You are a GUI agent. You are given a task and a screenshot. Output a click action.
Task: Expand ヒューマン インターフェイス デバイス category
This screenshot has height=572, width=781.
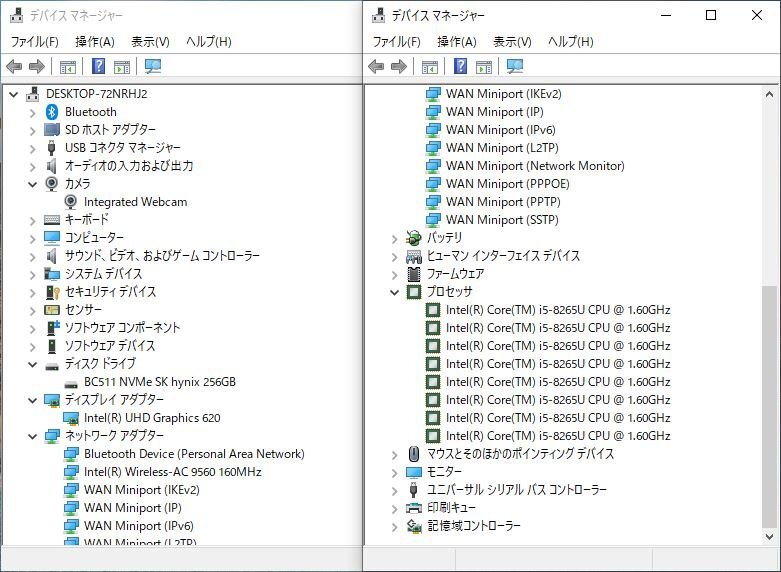click(x=394, y=257)
